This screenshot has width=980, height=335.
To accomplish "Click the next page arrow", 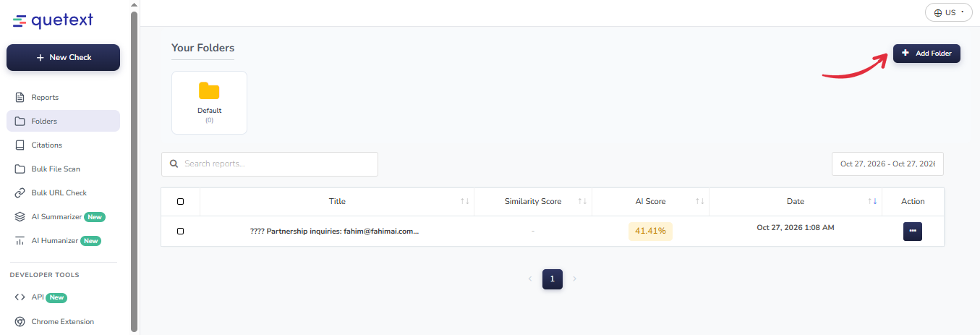I will coord(575,279).
